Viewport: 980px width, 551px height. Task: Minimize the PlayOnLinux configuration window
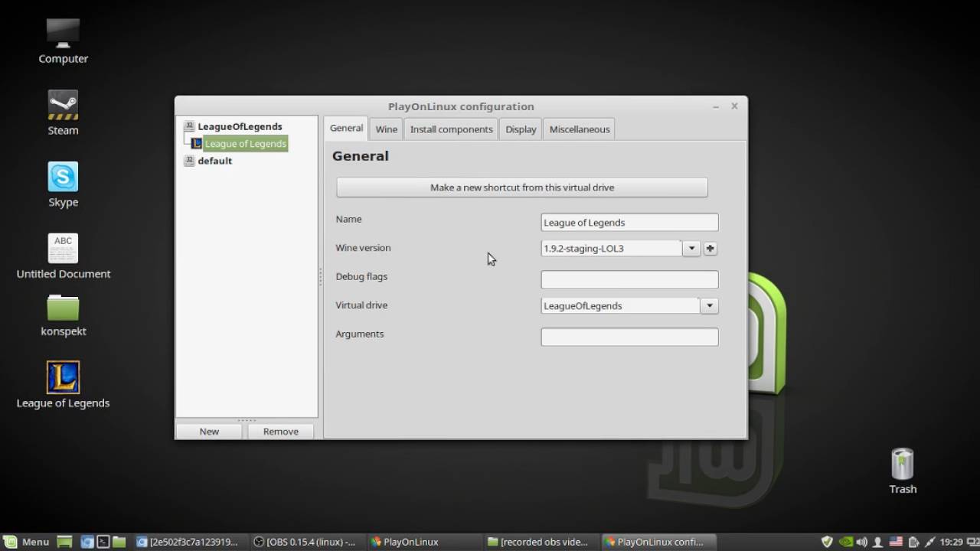tap(716, 106)
